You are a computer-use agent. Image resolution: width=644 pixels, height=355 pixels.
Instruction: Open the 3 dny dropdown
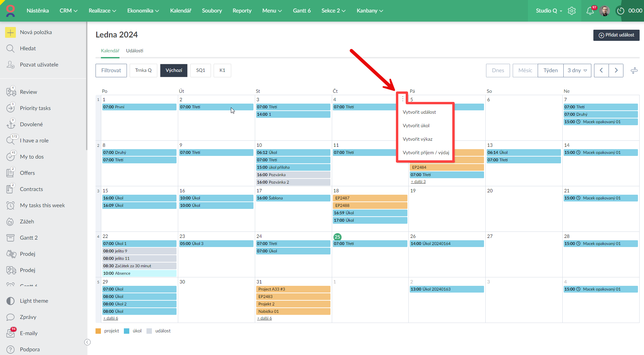click(577, 71)
